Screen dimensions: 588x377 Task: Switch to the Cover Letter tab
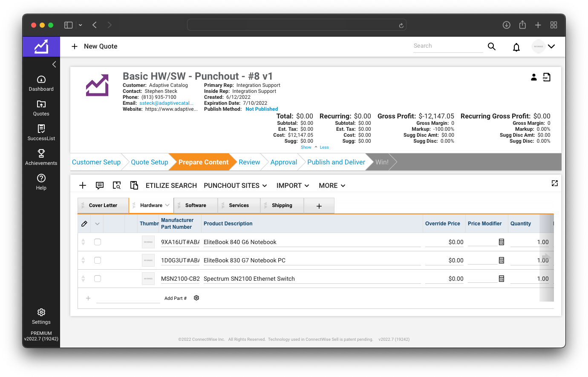click(x=103, y=205)
